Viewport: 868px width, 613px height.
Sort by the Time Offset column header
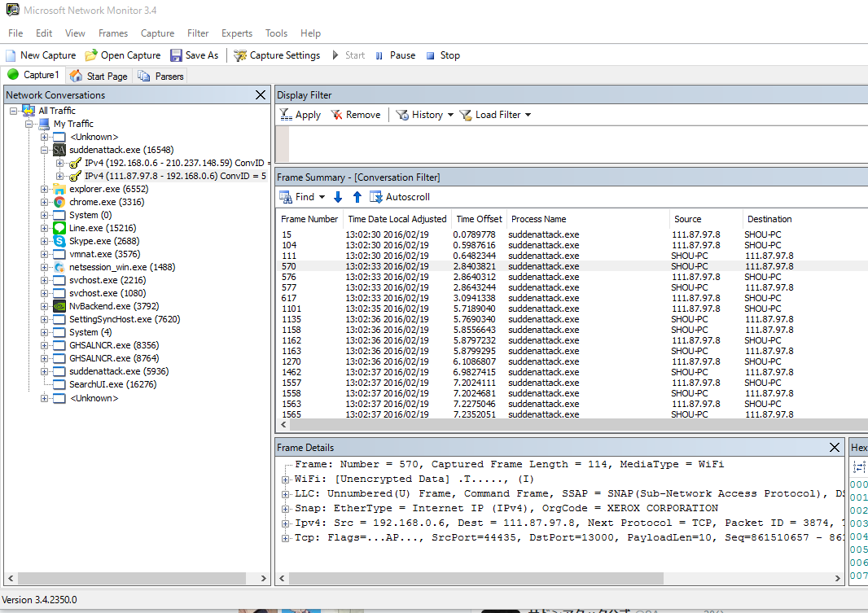click(479, 219)
